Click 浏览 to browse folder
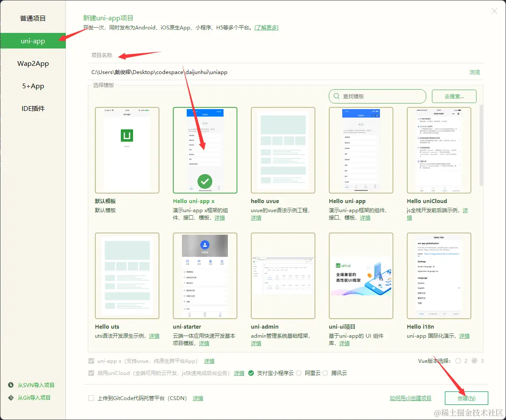 [x=475, y=72]
